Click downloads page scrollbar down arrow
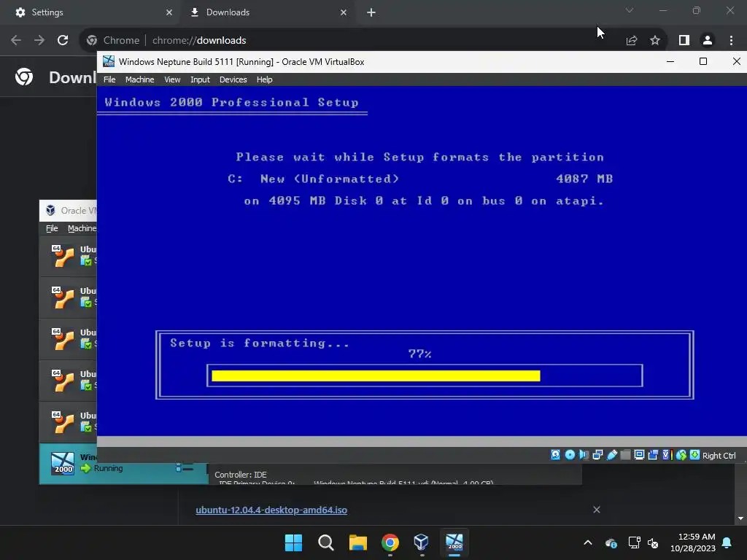 pyautogui.click(x=740, y=518)
